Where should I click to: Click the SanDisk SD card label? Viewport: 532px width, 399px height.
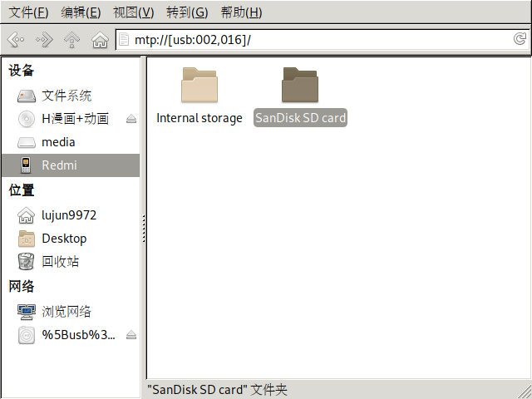coord(300,118)
